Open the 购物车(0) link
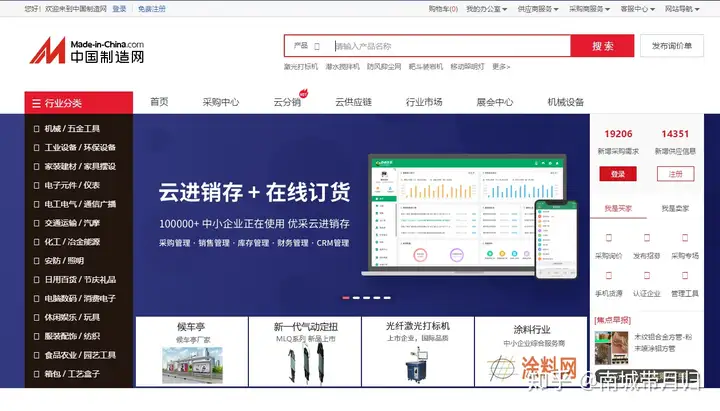This screenshot has width=720, height=411. click(443, 9)
